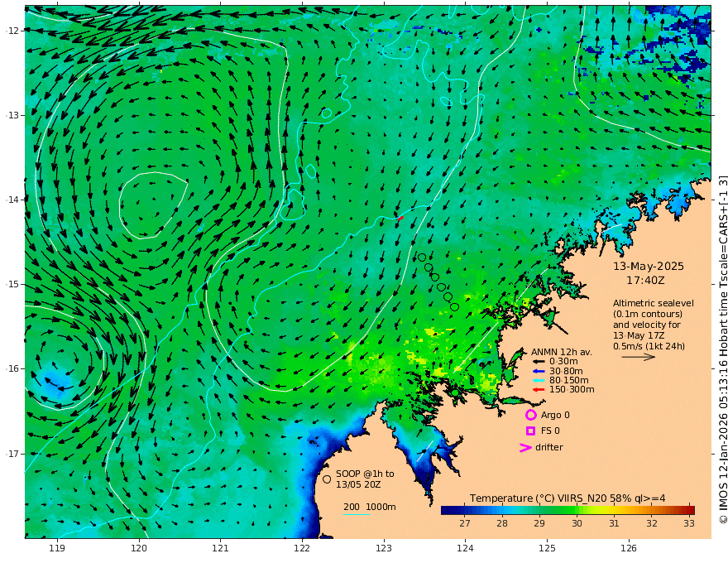This screenshot has width=728, height=563.
Task: Click the 'ANMN 12h av.' legend heading
Action: [562, 352]
